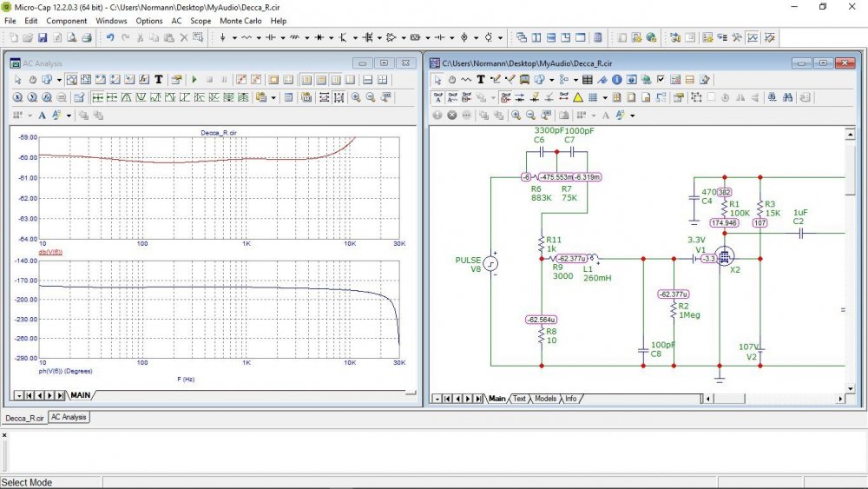Screen dimensions: 868x489
Task: Toggle the checkbox icon in schematic toolbar
Action: 661,80
